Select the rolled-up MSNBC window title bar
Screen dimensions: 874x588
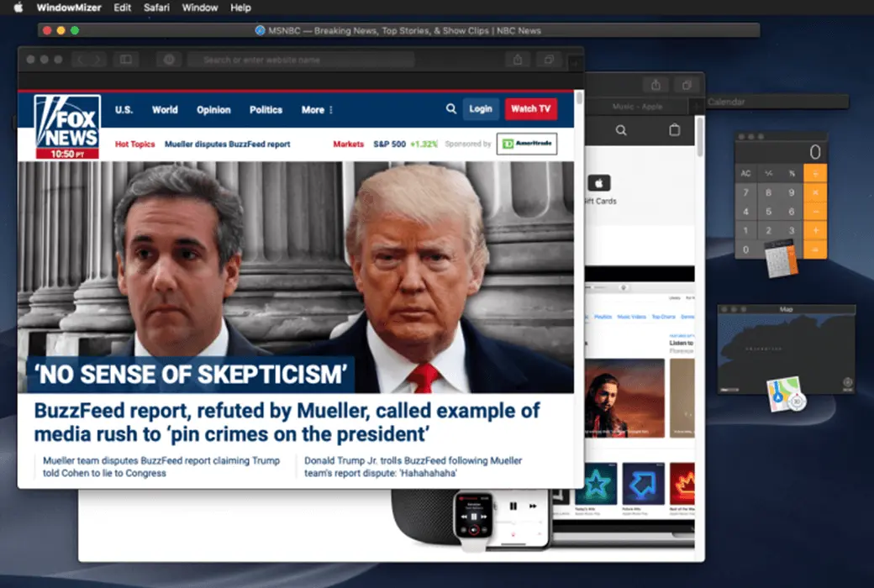(x=398, y=30)
